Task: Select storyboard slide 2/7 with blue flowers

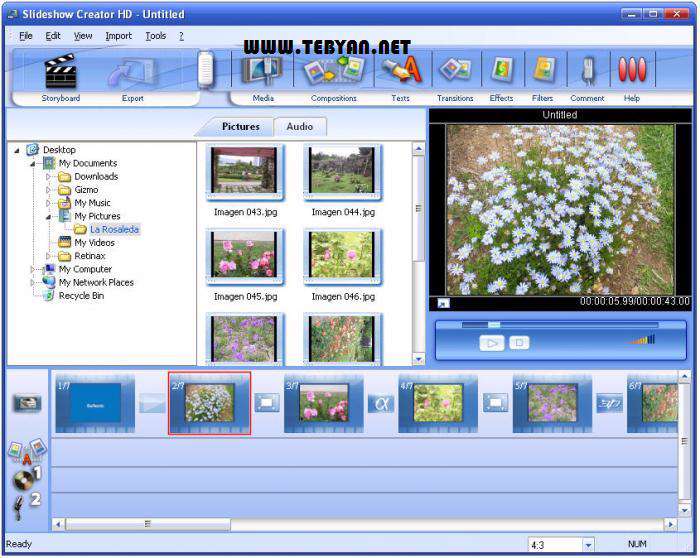Action: click(x=209, y=404)
